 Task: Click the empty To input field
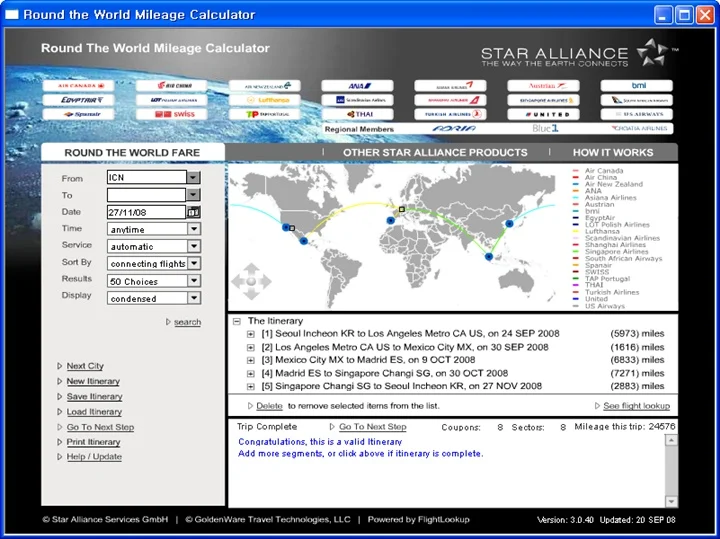[146, 195]
